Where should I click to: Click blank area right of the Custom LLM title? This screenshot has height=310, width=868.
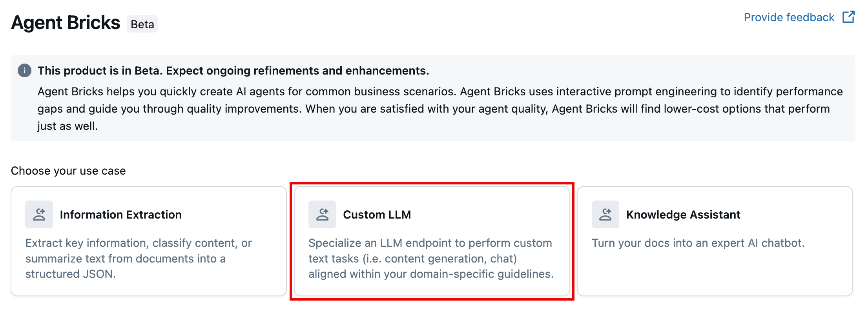(491, 215)
